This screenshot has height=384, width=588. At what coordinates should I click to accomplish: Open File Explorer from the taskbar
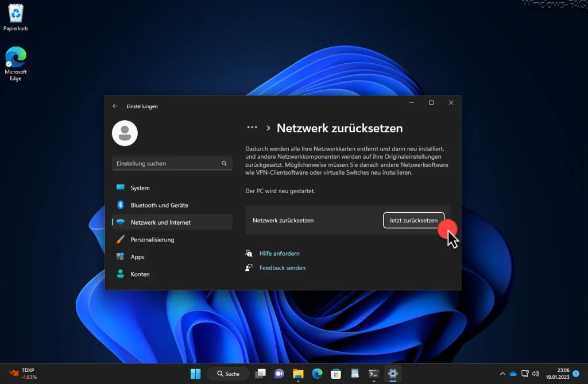[x=298, y=374]
